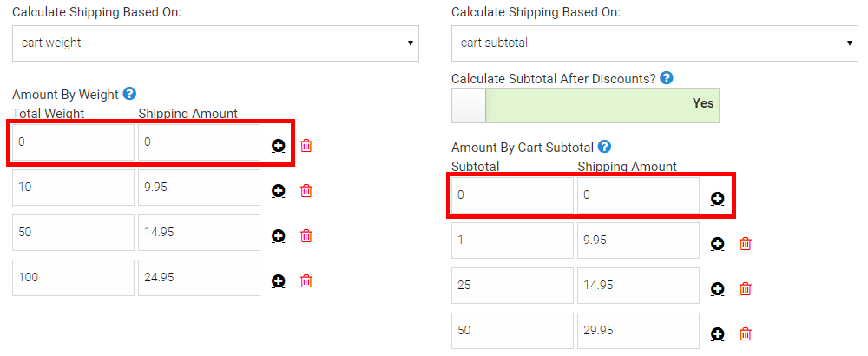Image resolution: width=868 pixels, height=356 pixels.
Task: Add row after weight 10 row
Action: point(279,191)
